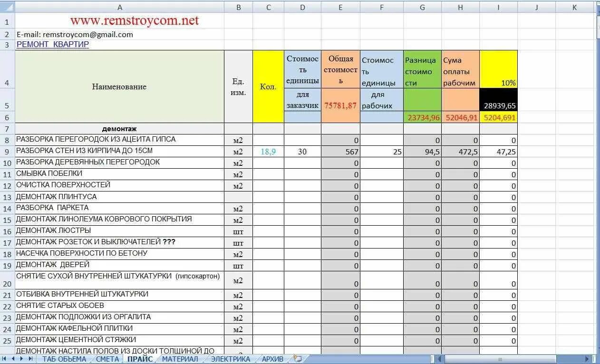
Task: Click the Наименование header cell
Action: click(x=119, y=86)
